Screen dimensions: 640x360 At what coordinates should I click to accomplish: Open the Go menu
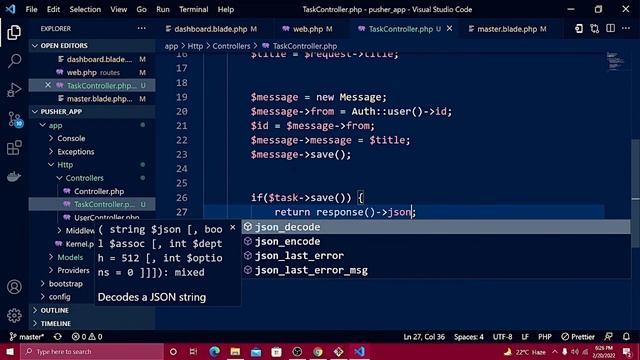(x=141, y=9)
